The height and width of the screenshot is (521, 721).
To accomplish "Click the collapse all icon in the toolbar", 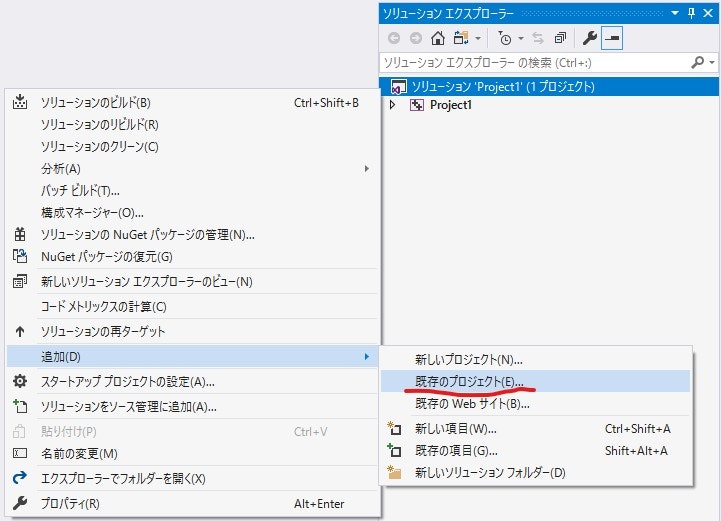I will click(560, 38).
